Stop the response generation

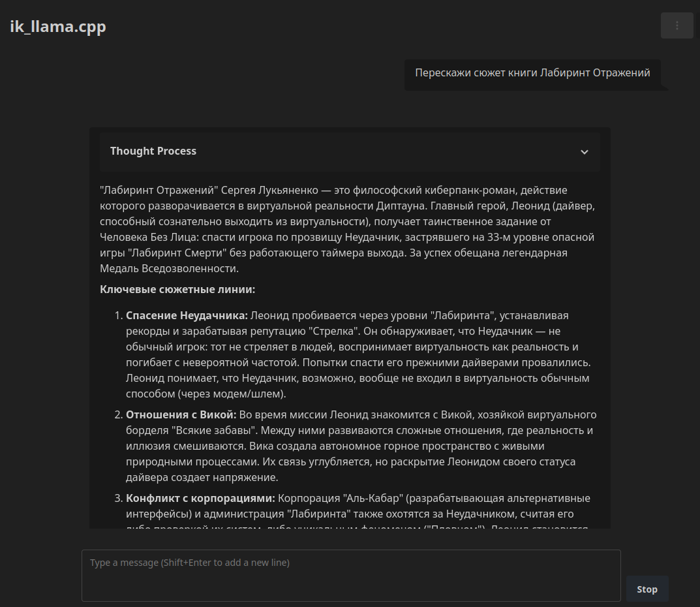[x=647, y=589]
